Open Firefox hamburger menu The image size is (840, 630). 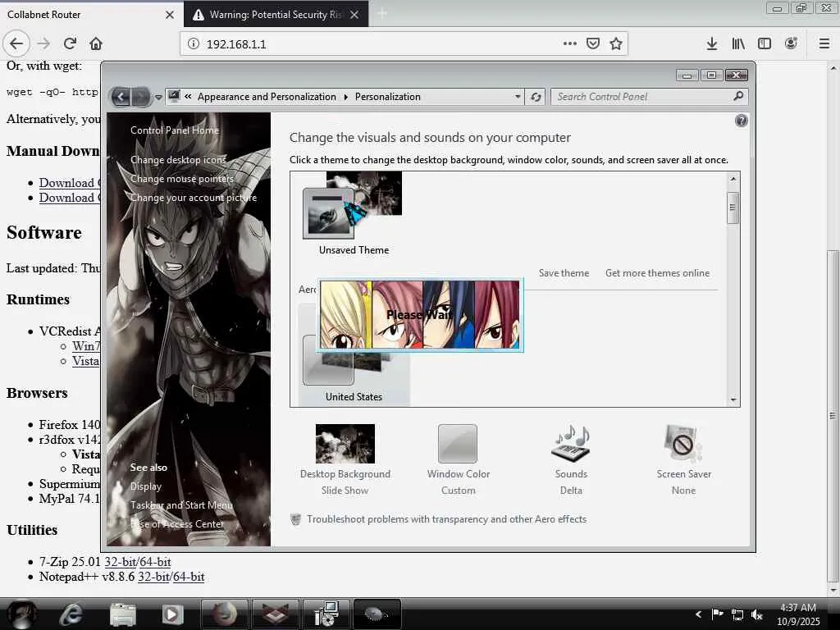pyautogui.click(x=824, y=44)
